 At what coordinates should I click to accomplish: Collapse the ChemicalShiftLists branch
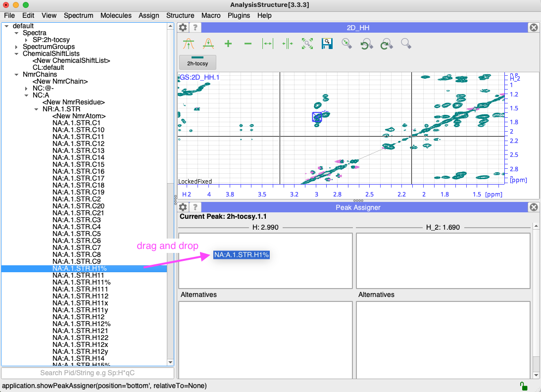(x=16, y=54)
